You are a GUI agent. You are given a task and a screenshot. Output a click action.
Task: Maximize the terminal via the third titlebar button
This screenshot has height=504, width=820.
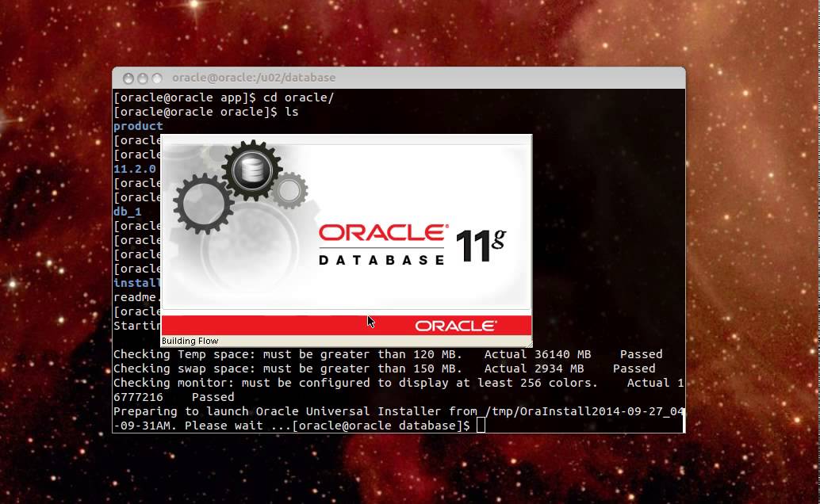pos(156,78)
